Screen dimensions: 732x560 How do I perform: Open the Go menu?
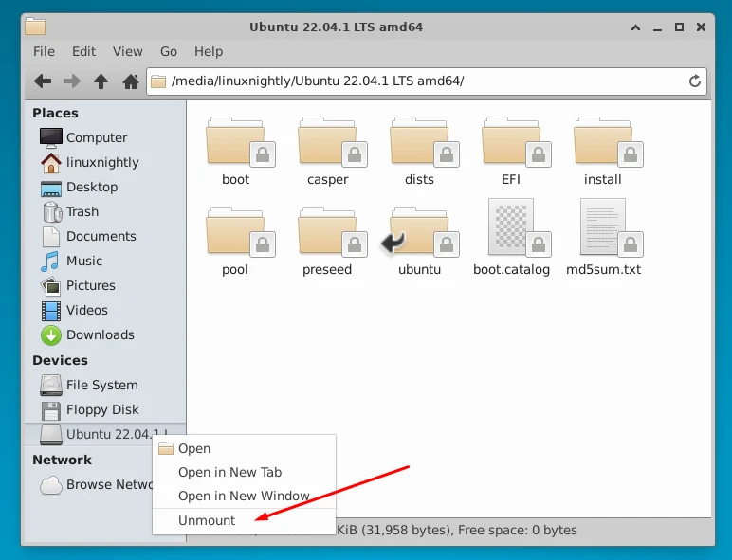point(169,51)
